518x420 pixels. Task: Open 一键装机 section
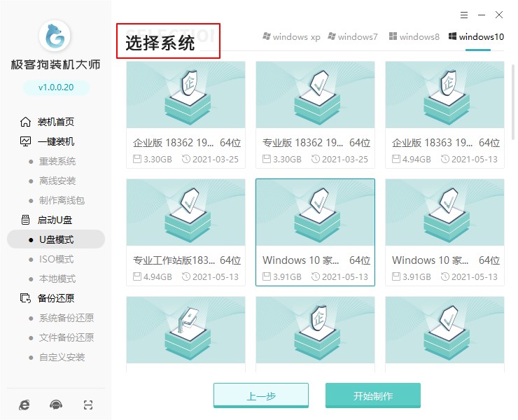point(56,141)
